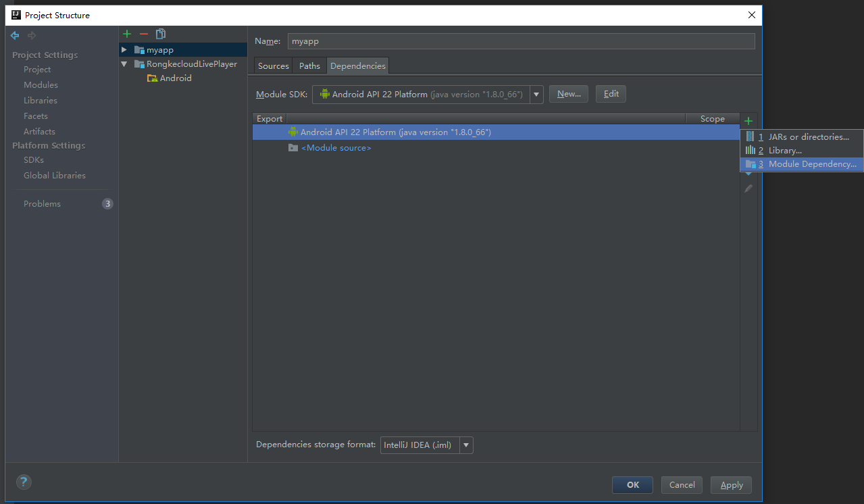Go forward using the forward arrow
The image size is (864, 504).
[31, 35]
